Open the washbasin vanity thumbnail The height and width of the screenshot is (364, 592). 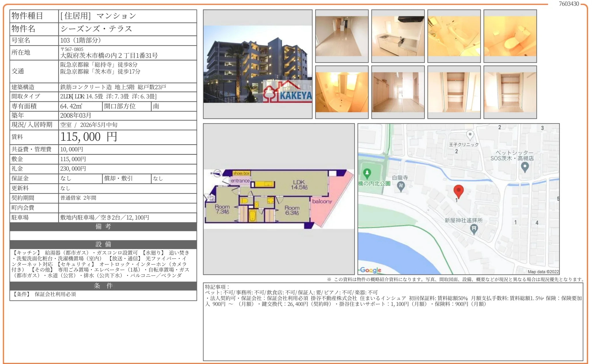[x=341, y=92]
